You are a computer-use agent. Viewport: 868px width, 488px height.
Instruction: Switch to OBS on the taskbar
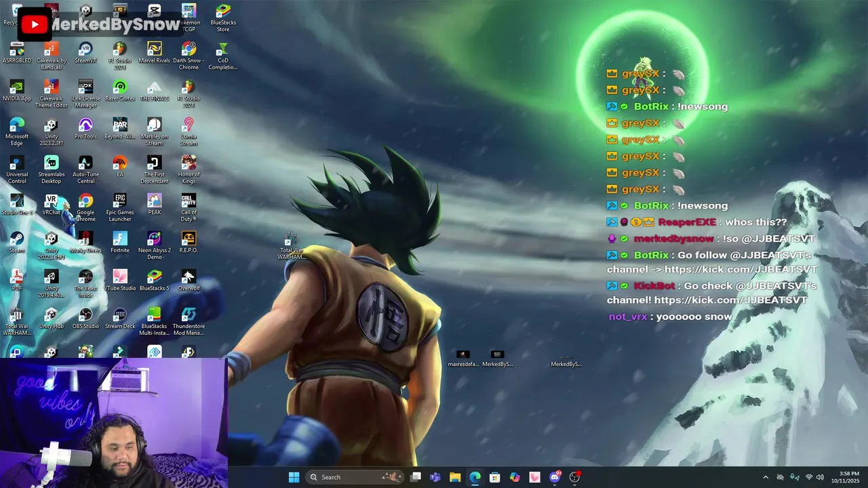[574, 477]
